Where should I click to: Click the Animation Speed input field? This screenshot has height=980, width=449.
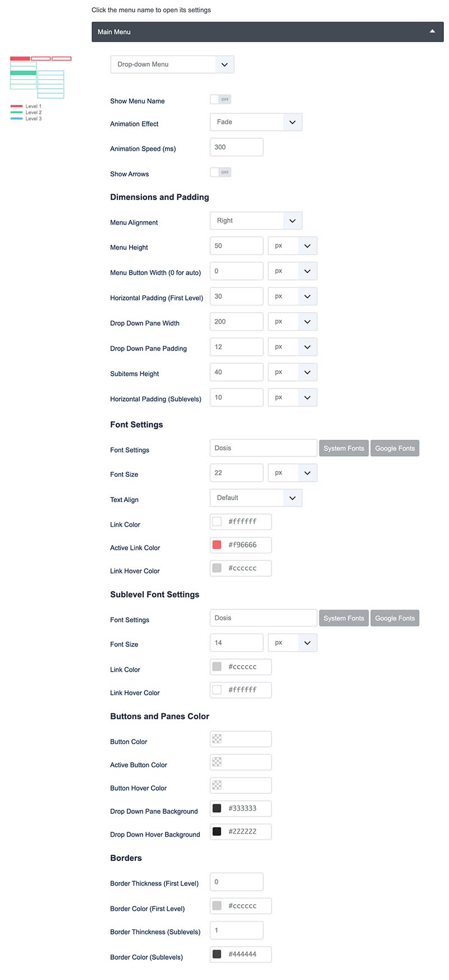coord(236,147)
